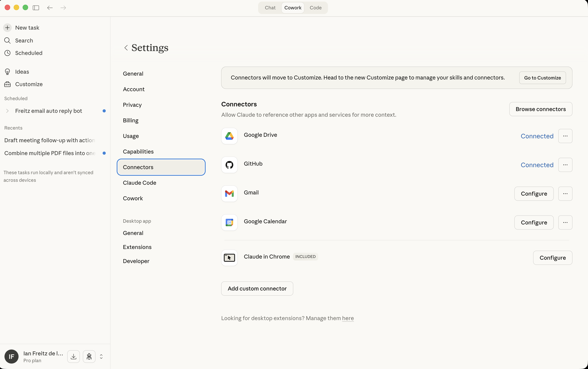Switch to the Chat tab
Image resolution: width=588 pixels, height=369 pixels.
(x=270, y=8)
